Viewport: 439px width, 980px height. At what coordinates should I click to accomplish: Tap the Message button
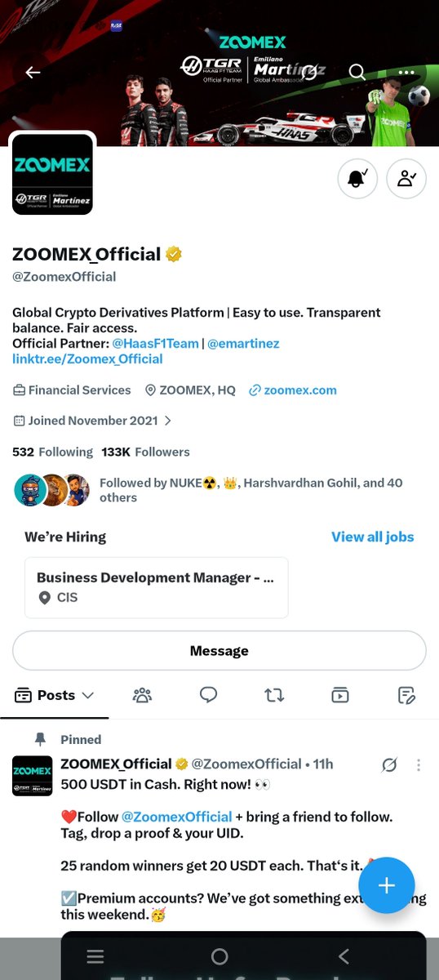tap(219, 651)
